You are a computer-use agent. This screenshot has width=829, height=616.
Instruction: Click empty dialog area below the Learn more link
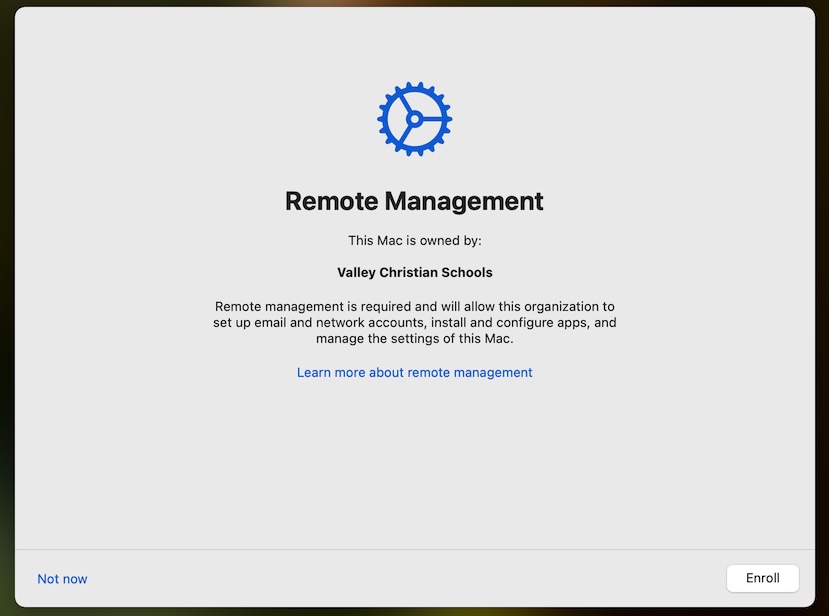[414, 460]
